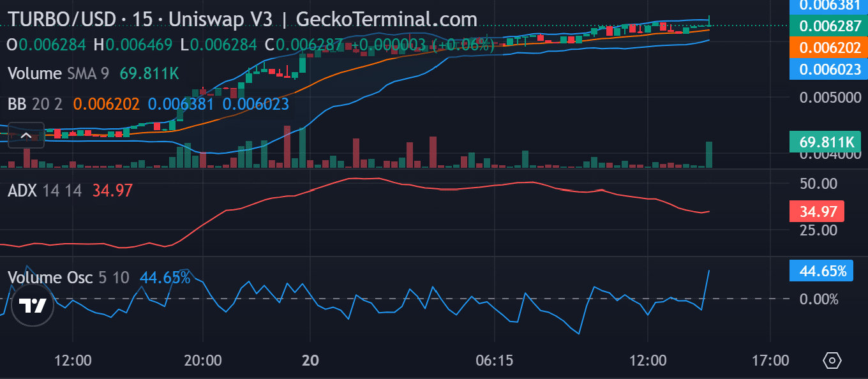Click the Volume Osc value 44.65% in legend
The width and height of the screenshot is (868, 379).
click(x=165, y=278)
